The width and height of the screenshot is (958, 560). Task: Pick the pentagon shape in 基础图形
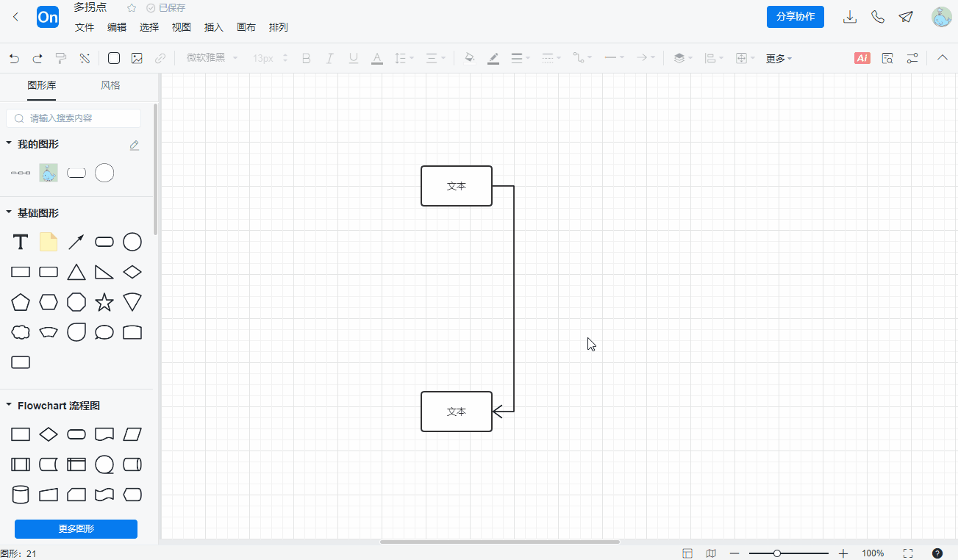21,302
